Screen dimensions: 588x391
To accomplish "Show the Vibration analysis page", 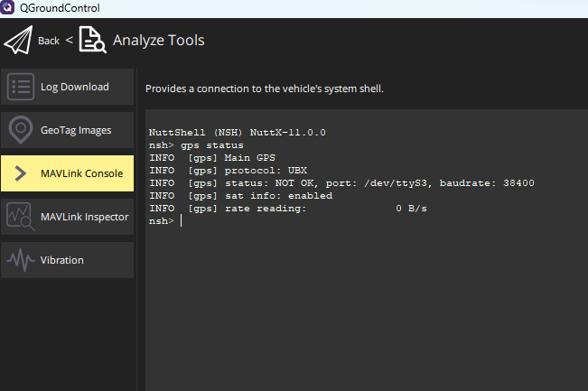I will coord(61,260).
